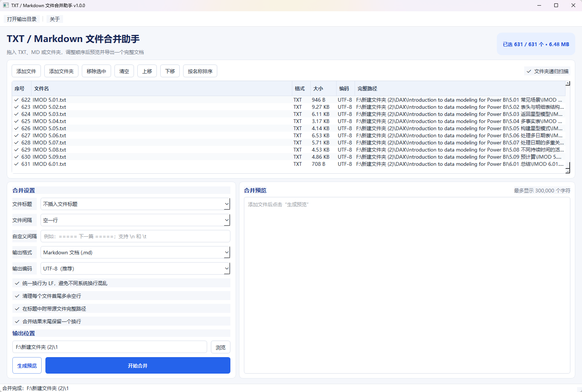
Task: Click the 清空 button
Action: [124, 71]
